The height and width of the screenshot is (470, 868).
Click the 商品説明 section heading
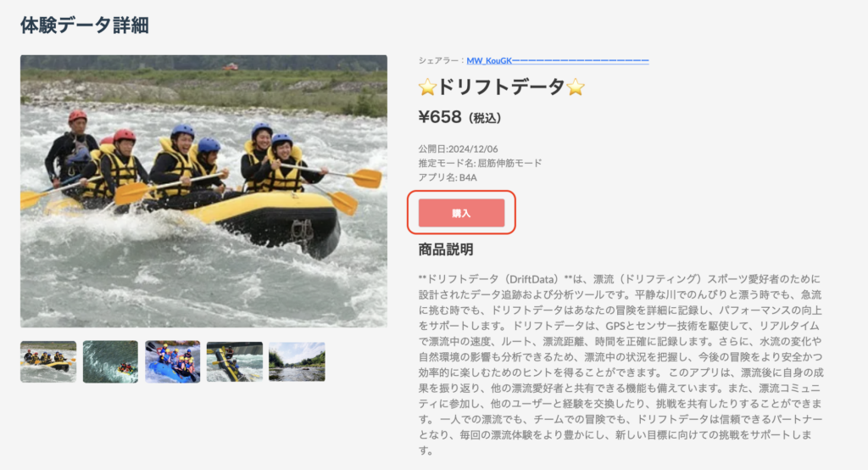(446, 249)
